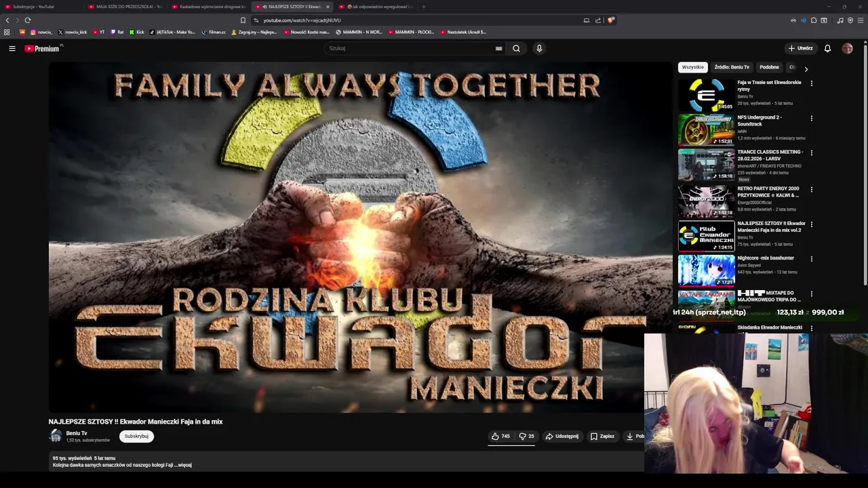868x488 pixels.
Task: Expand the description with ...więcej
Action: click(183, 465)
